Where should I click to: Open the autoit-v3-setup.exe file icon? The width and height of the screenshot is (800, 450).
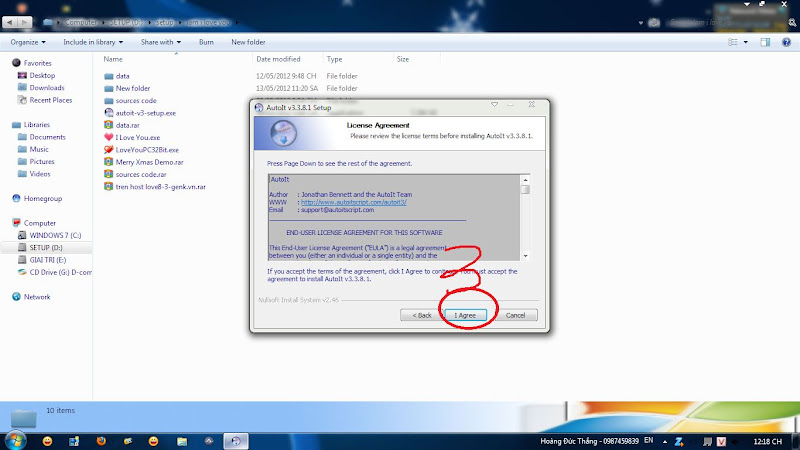click(x=108, y=113)
